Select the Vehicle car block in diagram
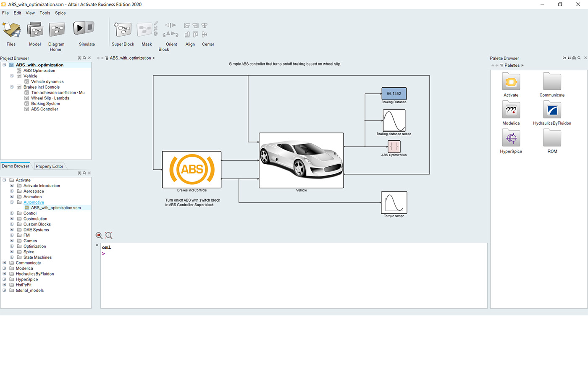The height and width of the screenshot is (375, 588). [x=301, y=160]
